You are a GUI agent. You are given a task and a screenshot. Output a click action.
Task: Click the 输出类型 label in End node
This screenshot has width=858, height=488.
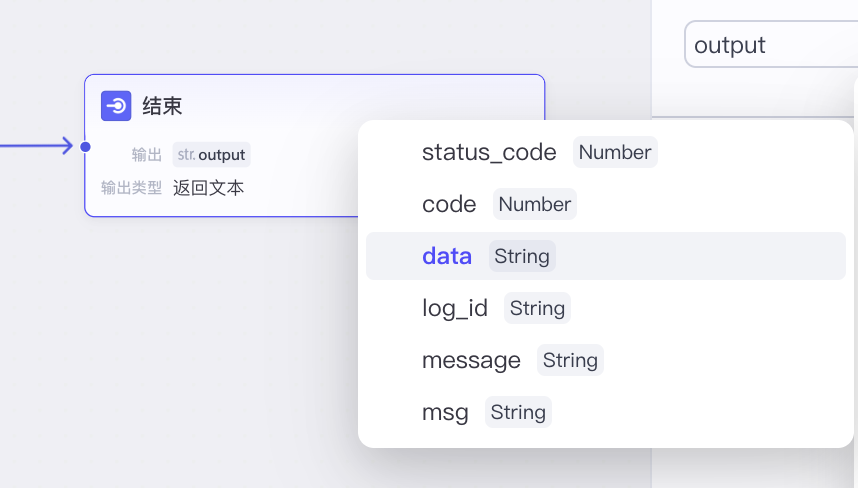click(x=131, y=187)
